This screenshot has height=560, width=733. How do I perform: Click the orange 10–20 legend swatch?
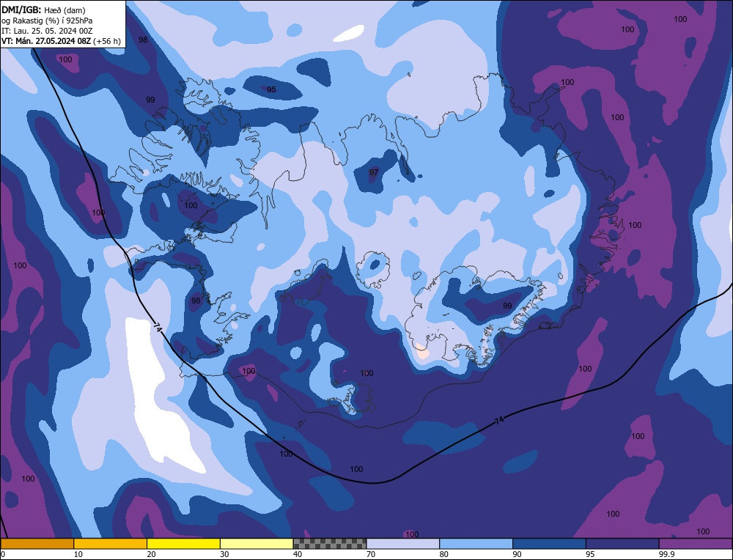tap(111, 544)
